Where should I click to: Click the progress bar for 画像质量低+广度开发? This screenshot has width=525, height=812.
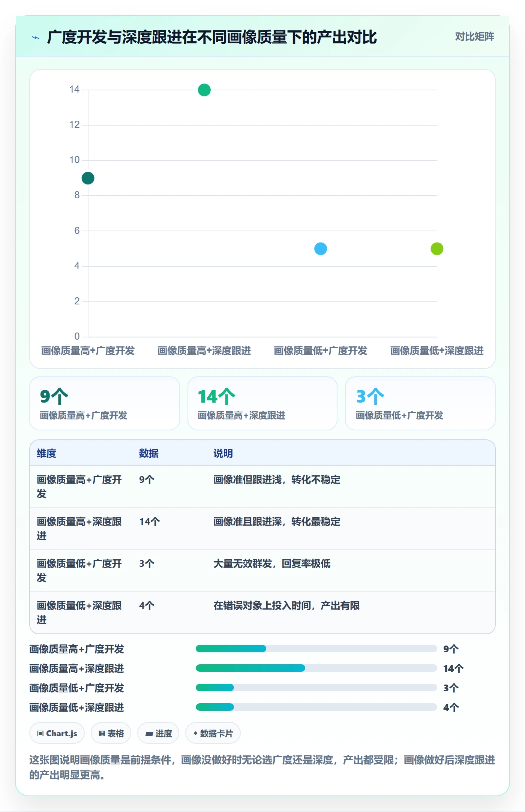pyautogui.click(x=316, y=688)
